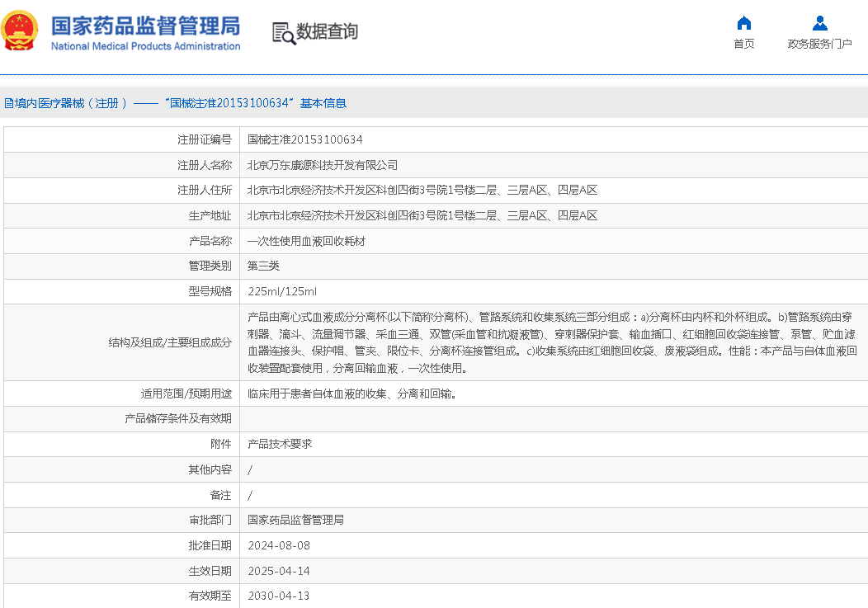Open attachment 产品技术要求
Viewport: 868px width, 608px height.
(280, 444)
